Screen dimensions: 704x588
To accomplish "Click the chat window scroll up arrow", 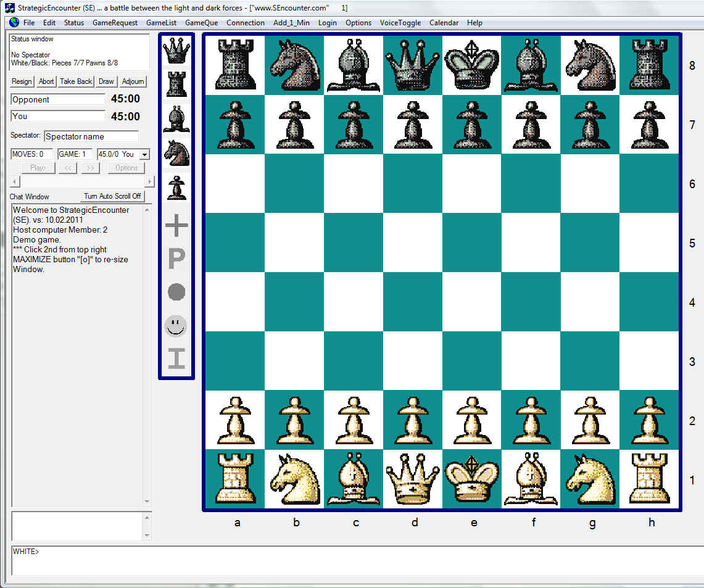I will [147, 210].
